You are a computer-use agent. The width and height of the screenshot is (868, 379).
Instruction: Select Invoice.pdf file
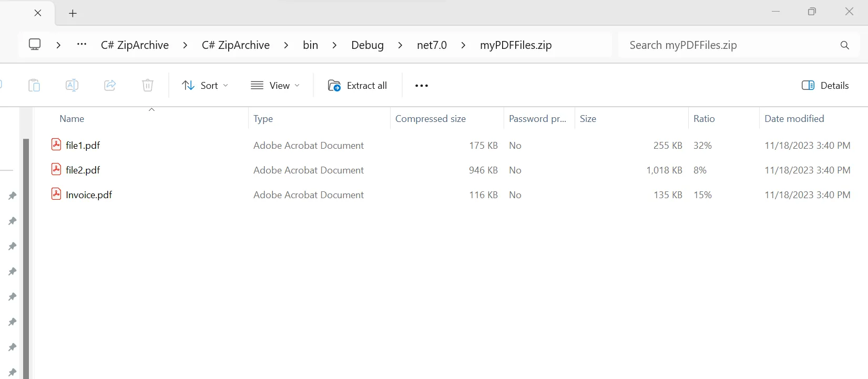(x=89, y=195)
